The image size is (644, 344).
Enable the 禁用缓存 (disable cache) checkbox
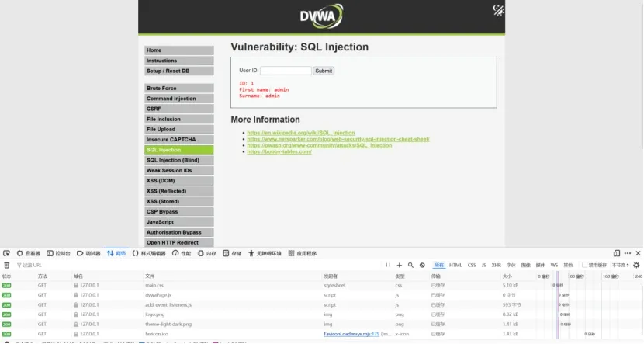tap(585, 265)
